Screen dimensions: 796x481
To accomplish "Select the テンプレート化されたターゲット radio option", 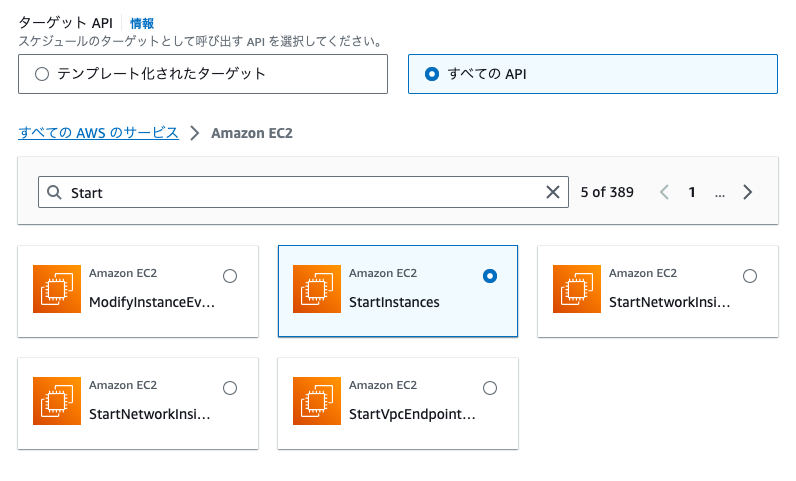I will pyautogui.click(x=42, y=74).
